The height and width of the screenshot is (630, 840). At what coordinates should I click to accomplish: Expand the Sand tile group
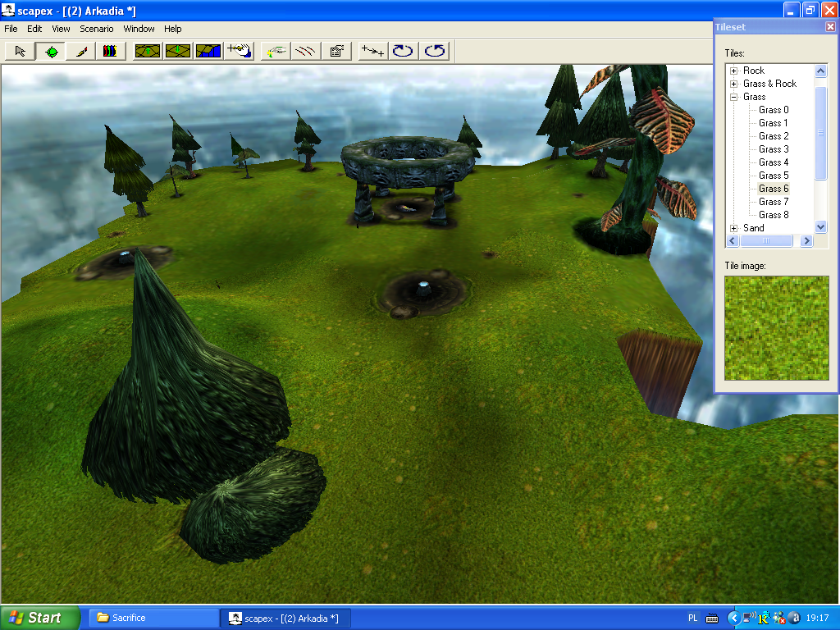click(x=734, y=228)
